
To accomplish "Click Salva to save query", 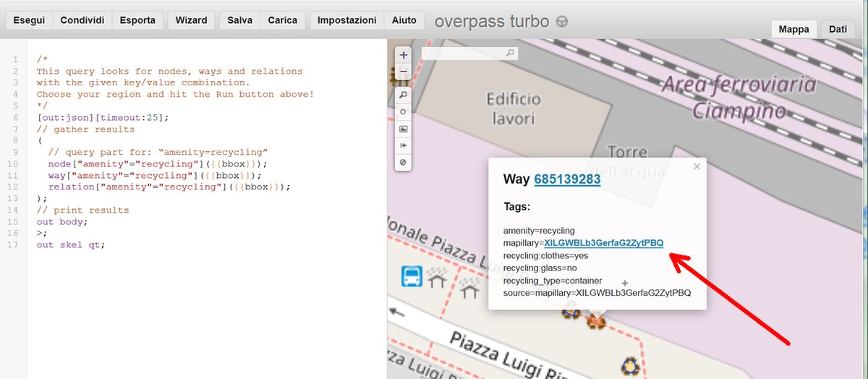I will pyautogui.click(x=239, y=20).
